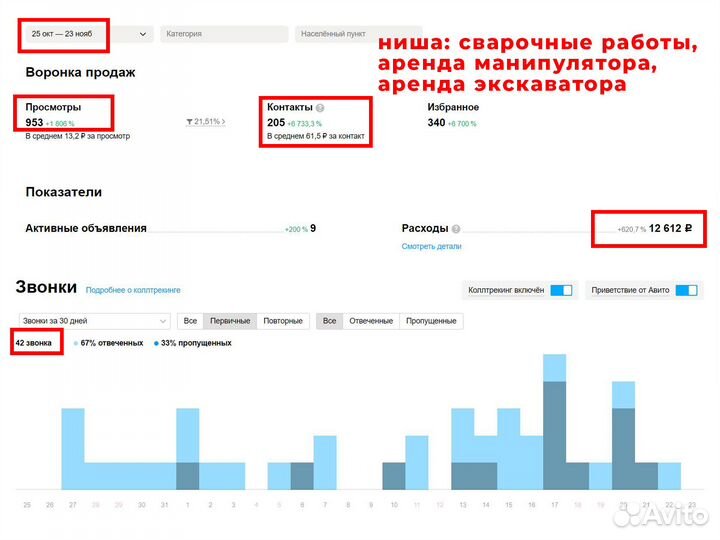Select the Отвеченные calls tab

(371, 321)
